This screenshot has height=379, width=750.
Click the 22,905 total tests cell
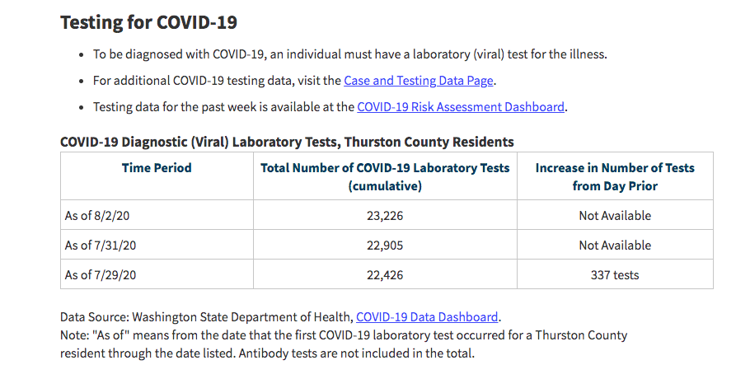pos(385,245)
